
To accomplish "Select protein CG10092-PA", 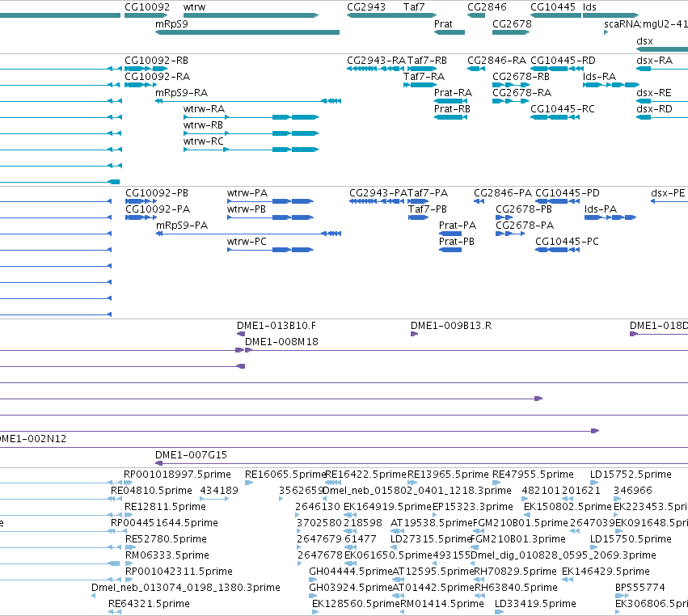I will point(141,217).
